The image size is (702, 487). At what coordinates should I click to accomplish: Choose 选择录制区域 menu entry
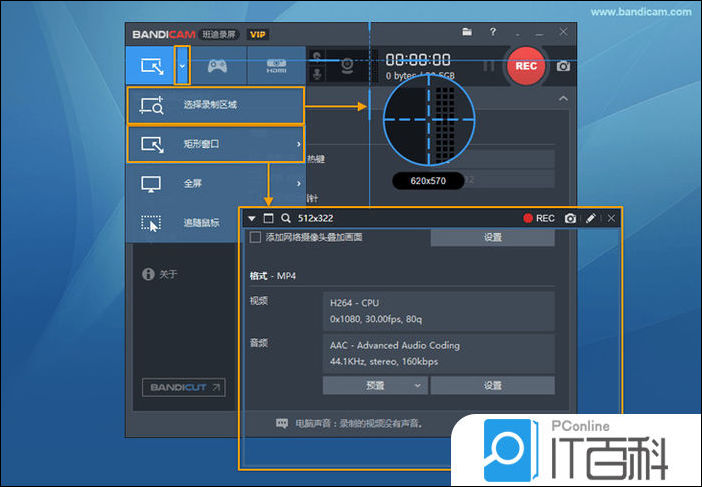pyautogui.click(x=216, y=106)
